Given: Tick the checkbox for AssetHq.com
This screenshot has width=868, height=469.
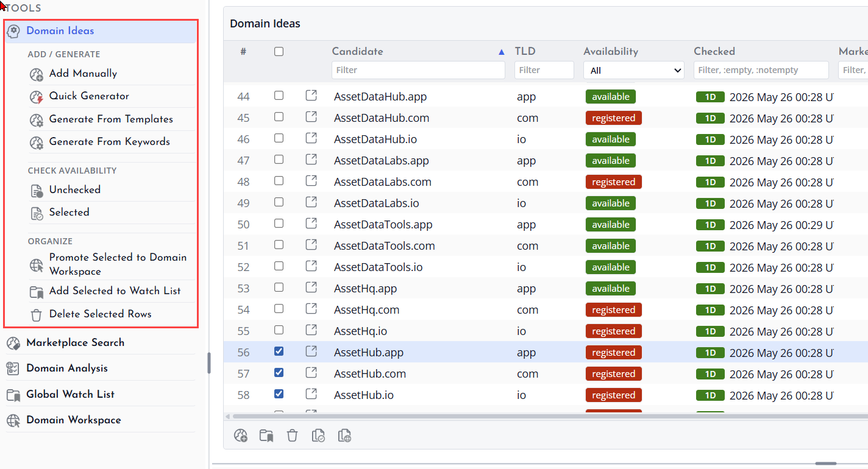Looking at the screenshot, I should [279, 309].
